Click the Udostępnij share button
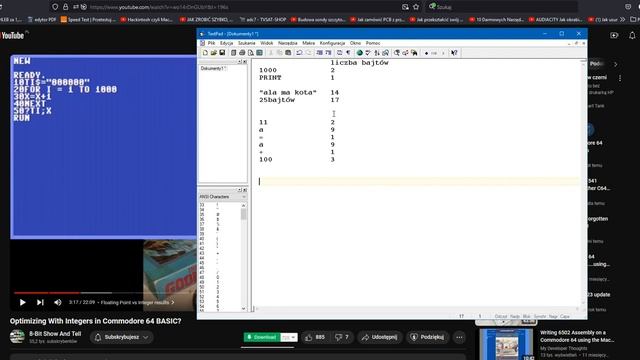The width and height of the screenshot is (640, 360). (x=380, y=337)
